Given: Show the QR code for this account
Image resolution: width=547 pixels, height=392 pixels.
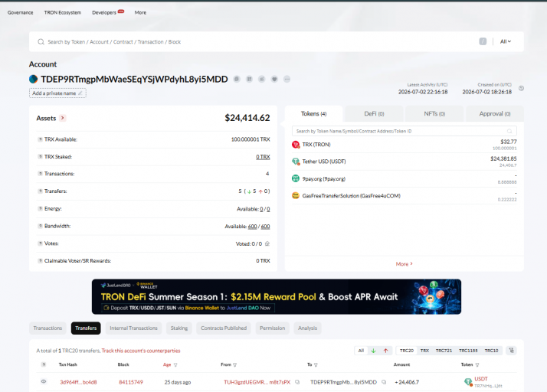Looking at the screenshot, I should tap(249, 79).
